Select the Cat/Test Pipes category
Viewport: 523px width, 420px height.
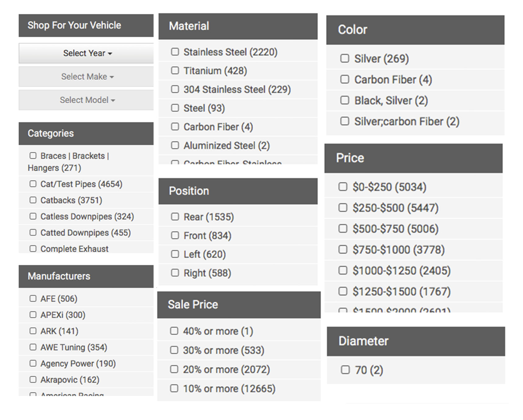(33, 184)
